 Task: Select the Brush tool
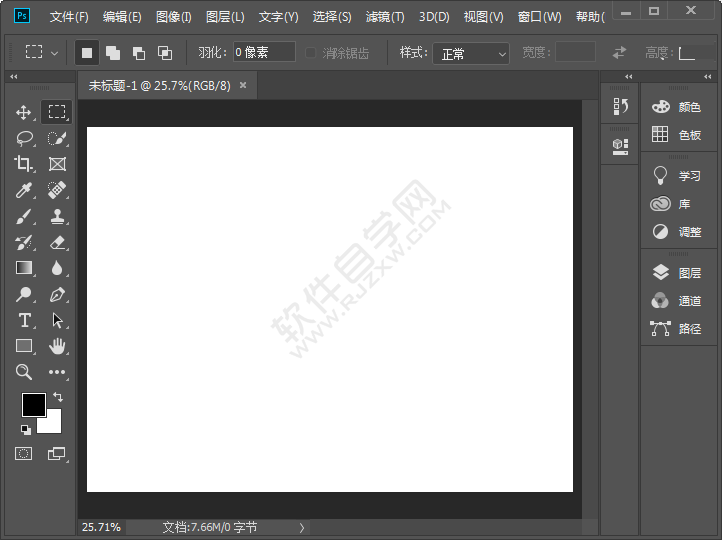coord(24,216)
